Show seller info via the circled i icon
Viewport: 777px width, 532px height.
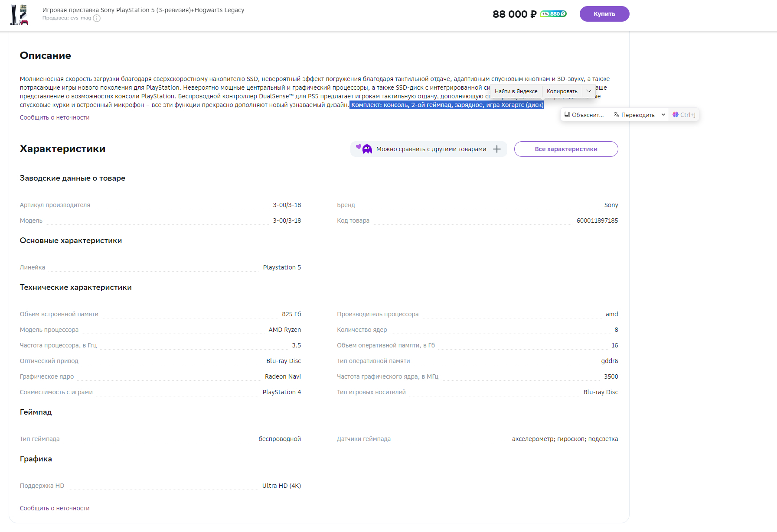point(97,18)
